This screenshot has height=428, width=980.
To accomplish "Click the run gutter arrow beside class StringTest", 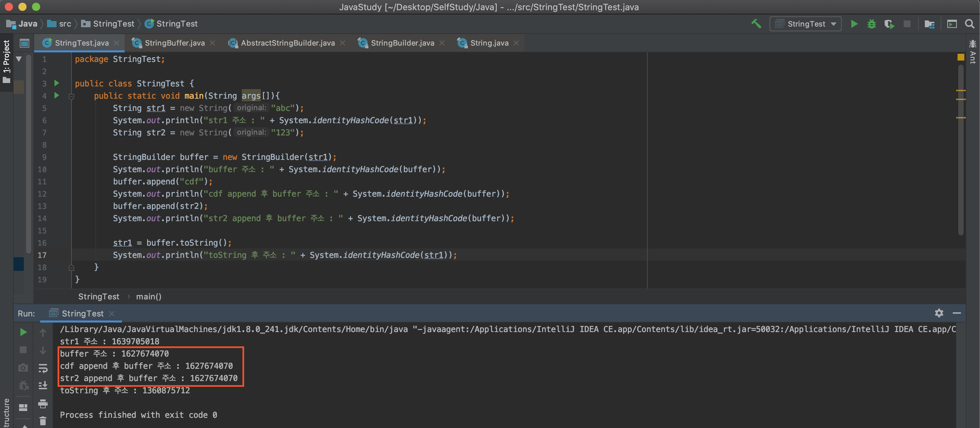I will [57, 83].
